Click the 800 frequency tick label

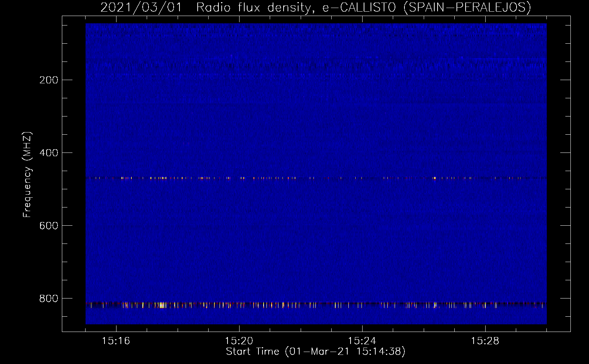pos(49,298)
